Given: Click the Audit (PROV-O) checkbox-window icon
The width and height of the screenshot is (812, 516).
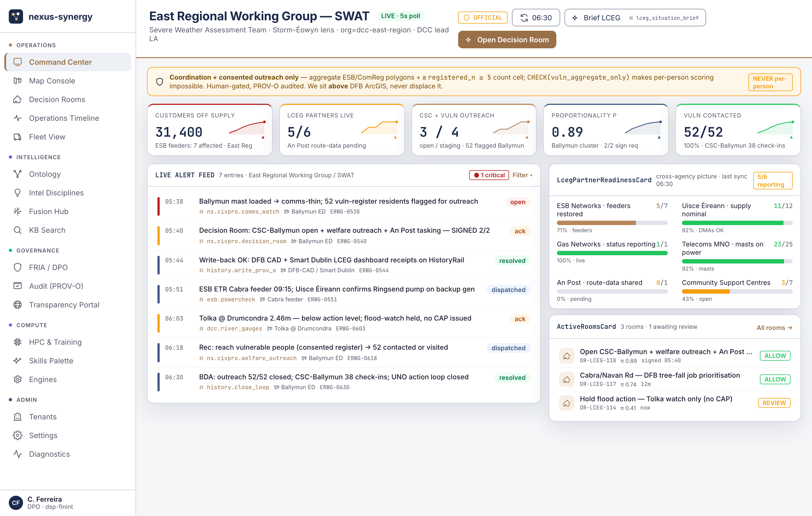Looking at the screenshot, I should [18, 286].
